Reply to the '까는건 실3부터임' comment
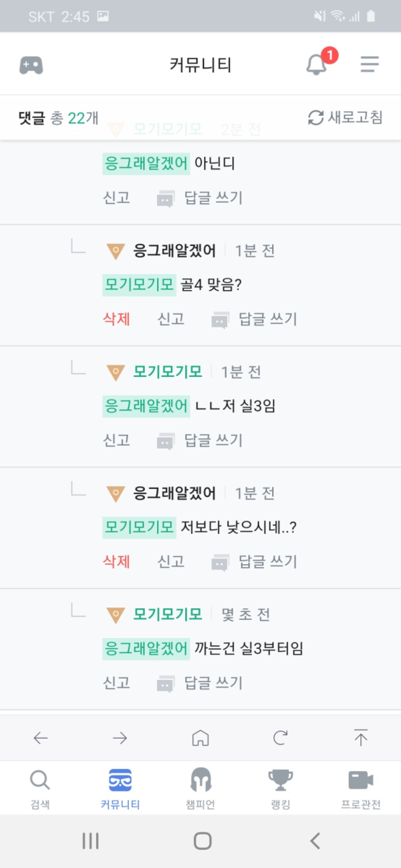Screen dimensions: 401x868 pyautogui.click(x=200, y=683)
